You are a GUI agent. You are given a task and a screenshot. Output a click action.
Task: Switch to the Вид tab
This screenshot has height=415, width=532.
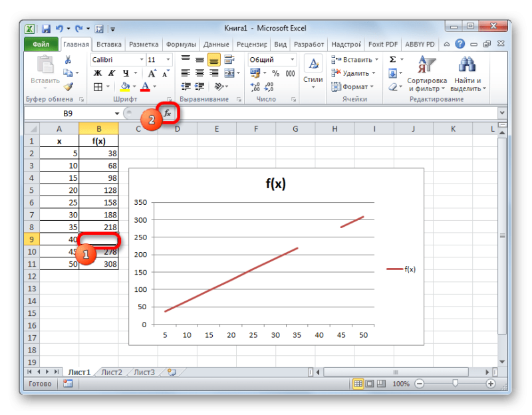click(280, 45)
